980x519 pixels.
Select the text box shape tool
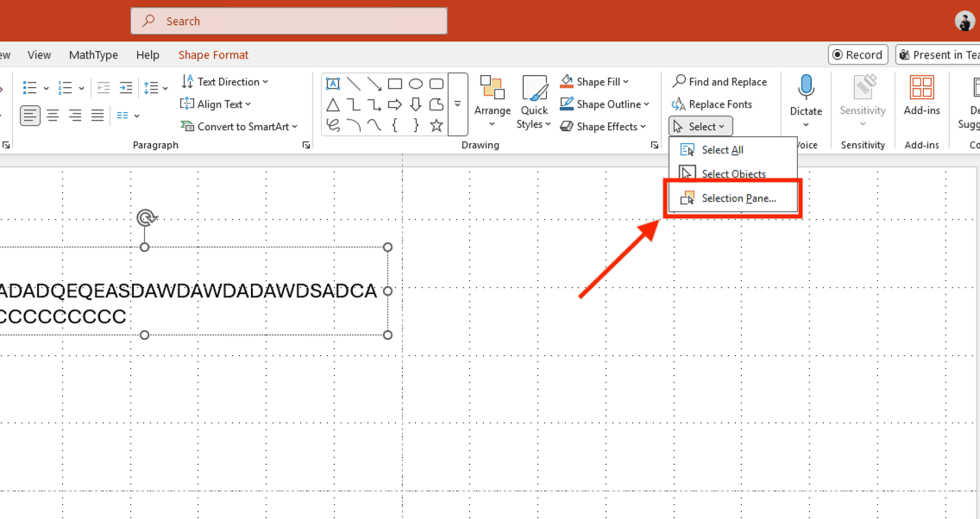333,84
